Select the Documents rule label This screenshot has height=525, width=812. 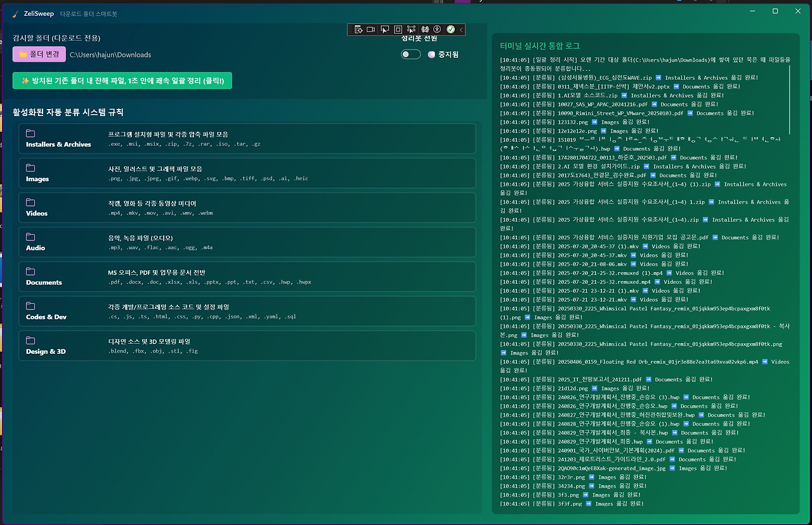[x=44, y=283]
